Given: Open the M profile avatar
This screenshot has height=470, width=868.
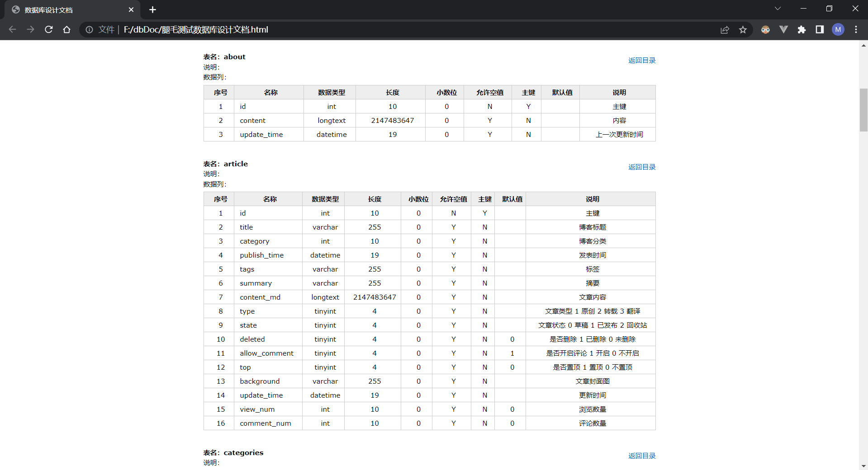Looking at the screenshot, I should pyautogui.click(x=838, y=29).
